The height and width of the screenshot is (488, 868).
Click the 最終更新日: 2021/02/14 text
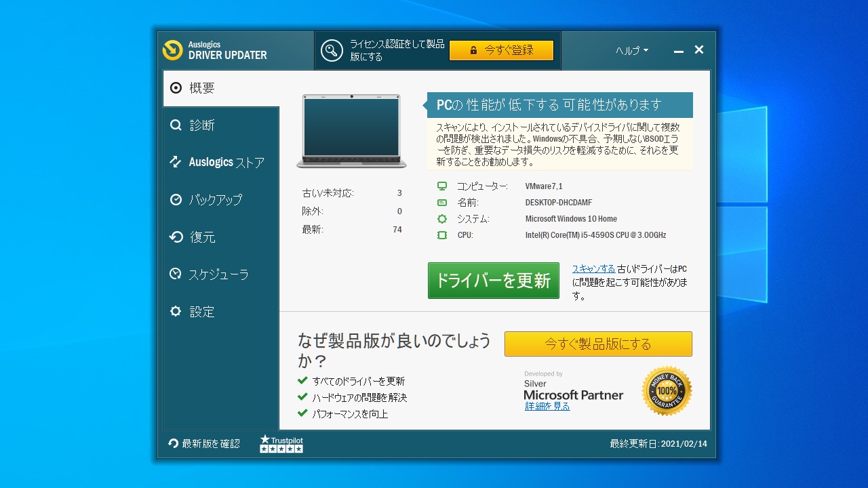(658, 444)
